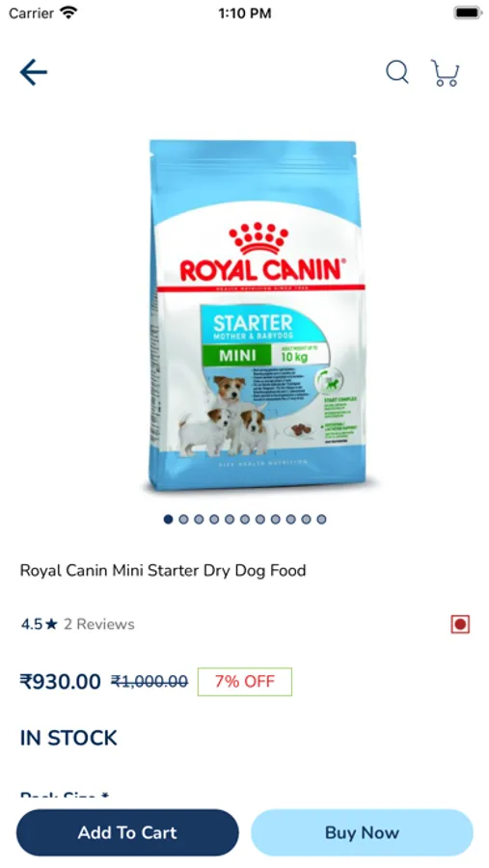Jump to the sixth carousel dot

tap(245, 519)
